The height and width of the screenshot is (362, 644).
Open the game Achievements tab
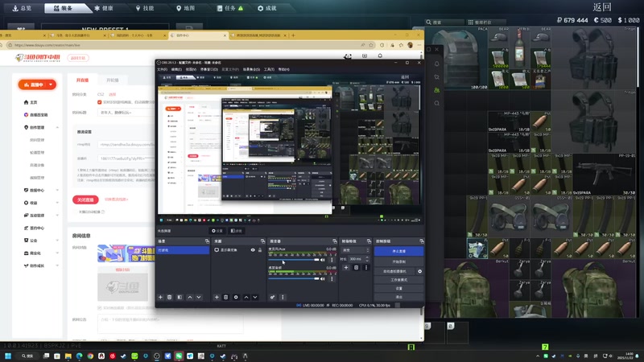pos(267,8)
